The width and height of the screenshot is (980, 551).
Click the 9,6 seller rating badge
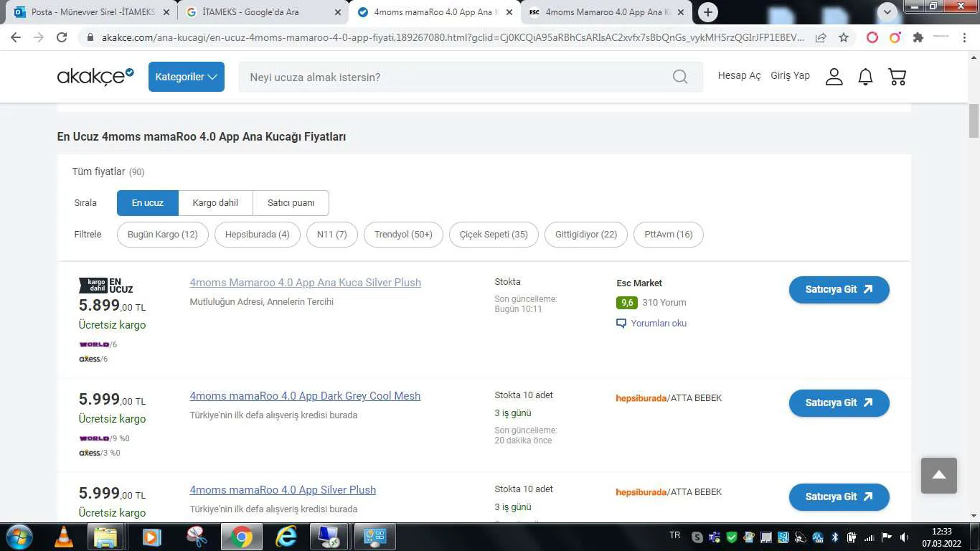tap(627, 303)
